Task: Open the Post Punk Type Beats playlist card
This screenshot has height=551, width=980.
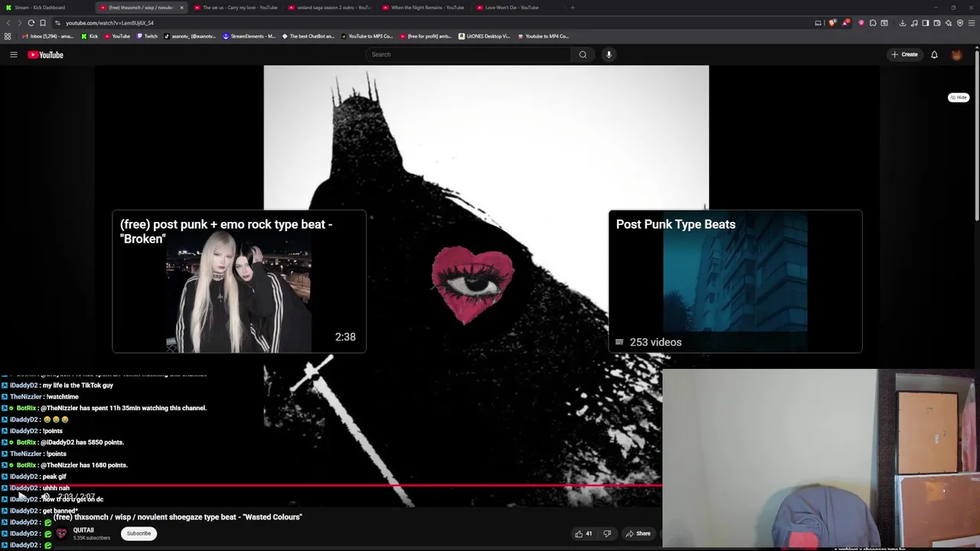Action: click(x=735, y=282)
